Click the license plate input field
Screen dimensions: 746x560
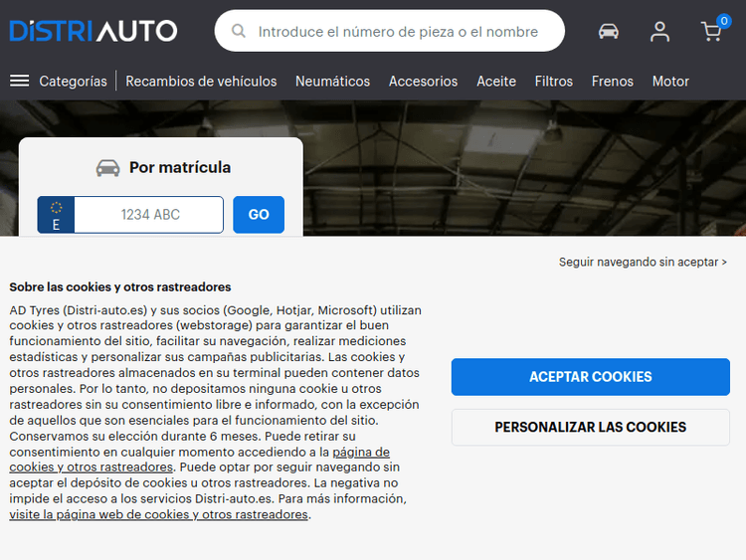[x=149, y=215]
